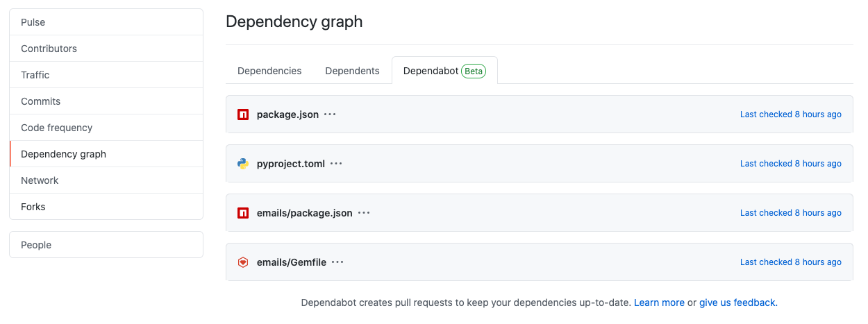Go to Contributors in the sidebar
Image resolution: width=868 pixels, height=324 pixels.
(106, 49)
